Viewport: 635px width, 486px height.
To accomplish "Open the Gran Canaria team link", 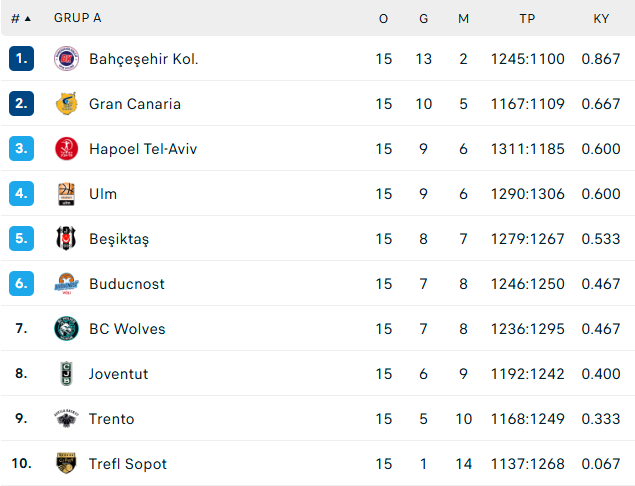I will (x=135, y=104).
